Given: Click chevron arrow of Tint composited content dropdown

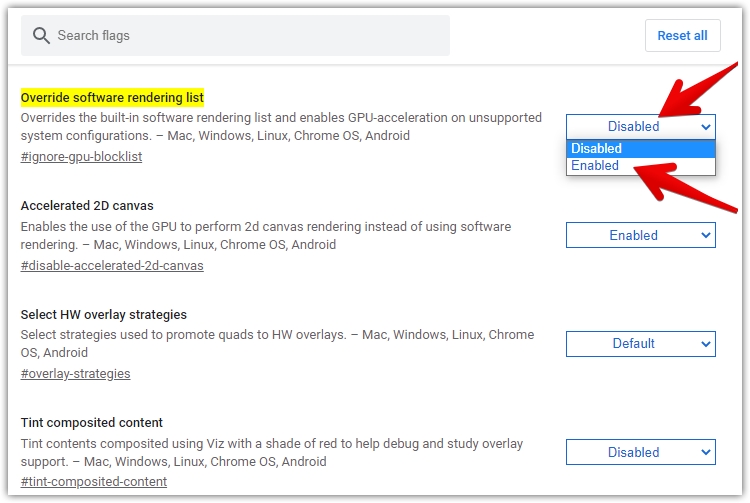Looking at the screenshot, I should (706, 452).
